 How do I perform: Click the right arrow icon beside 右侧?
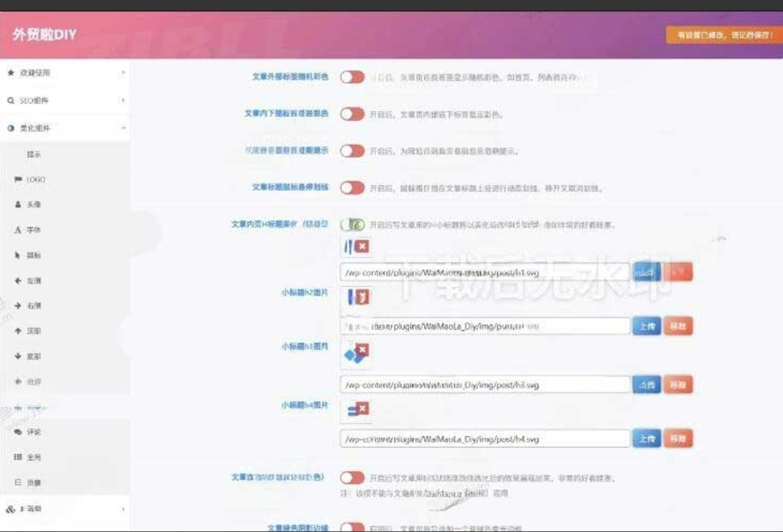coord(18,306)
